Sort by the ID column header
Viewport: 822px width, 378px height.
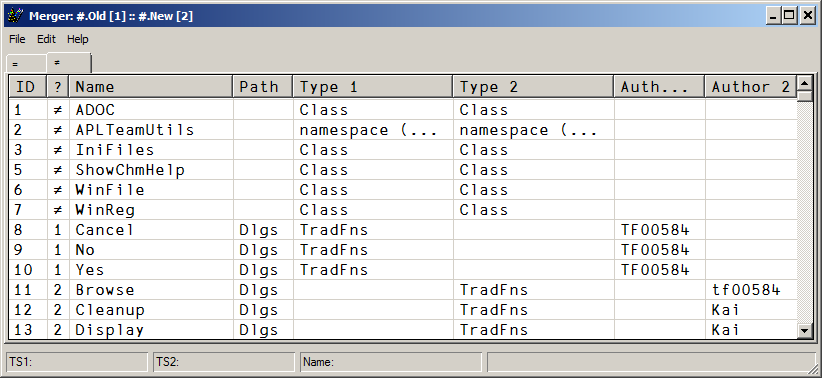point(28,87)
